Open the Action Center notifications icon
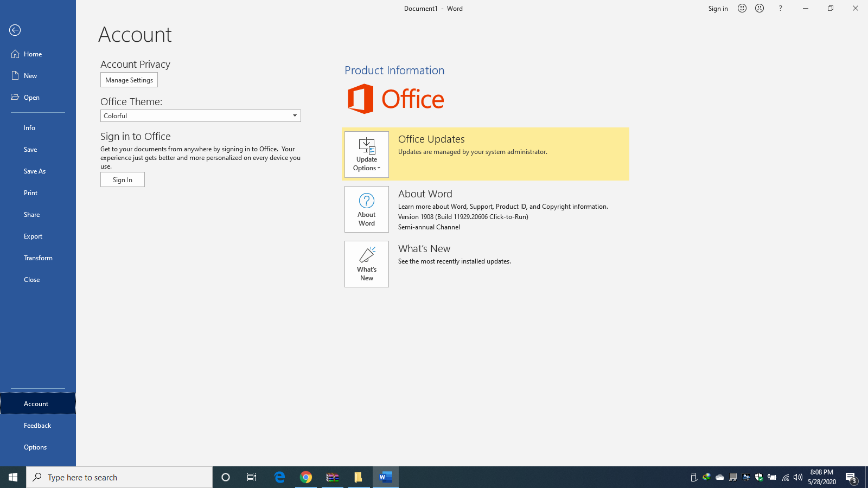 [x=851, y=477]
